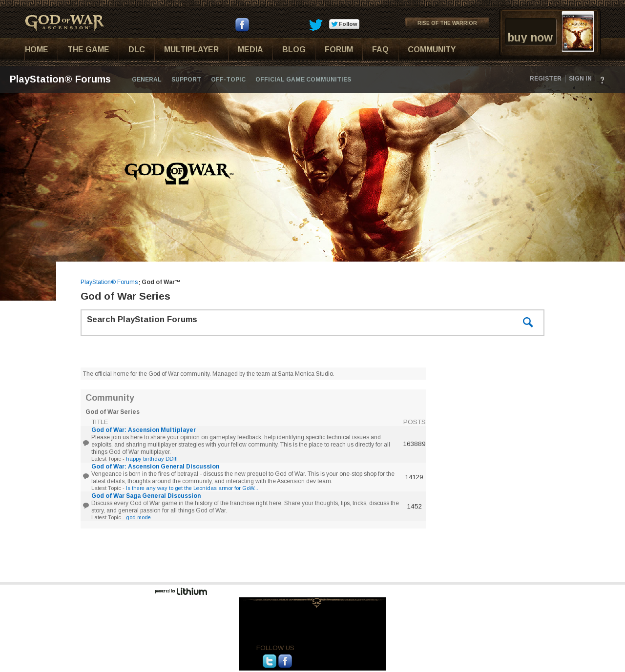
Task: Click the God of War Ascension logo
Action: click(x=64, y=23)
